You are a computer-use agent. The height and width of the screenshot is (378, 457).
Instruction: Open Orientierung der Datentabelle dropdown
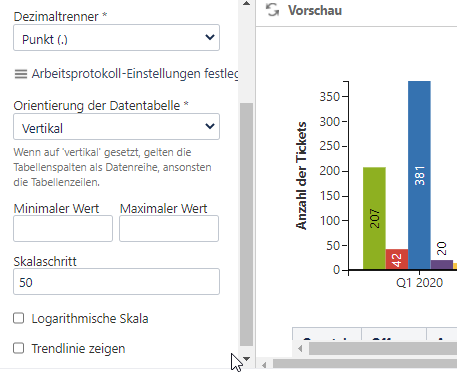coord(116,127)
